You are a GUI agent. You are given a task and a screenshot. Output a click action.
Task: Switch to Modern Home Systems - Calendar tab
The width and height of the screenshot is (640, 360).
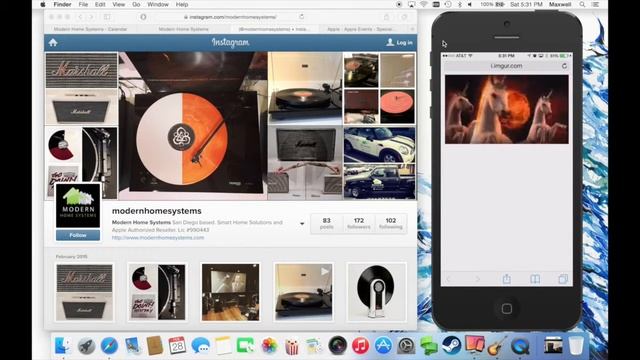click(90, 29)
